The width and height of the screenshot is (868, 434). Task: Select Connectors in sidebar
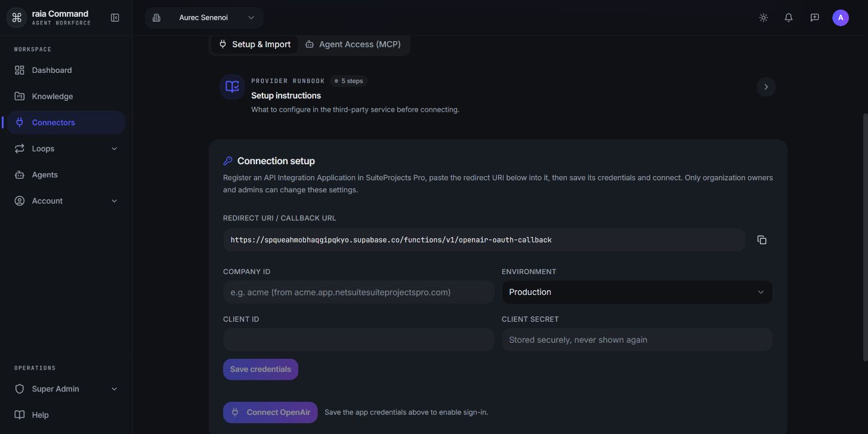tap(66, 122)
